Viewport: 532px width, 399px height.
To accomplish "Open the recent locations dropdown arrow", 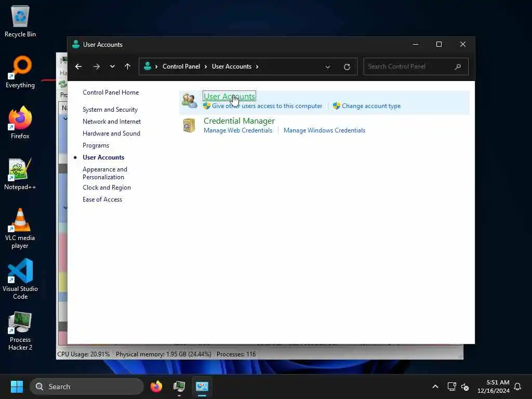I will pyautogui.click(x=112, y=66).
